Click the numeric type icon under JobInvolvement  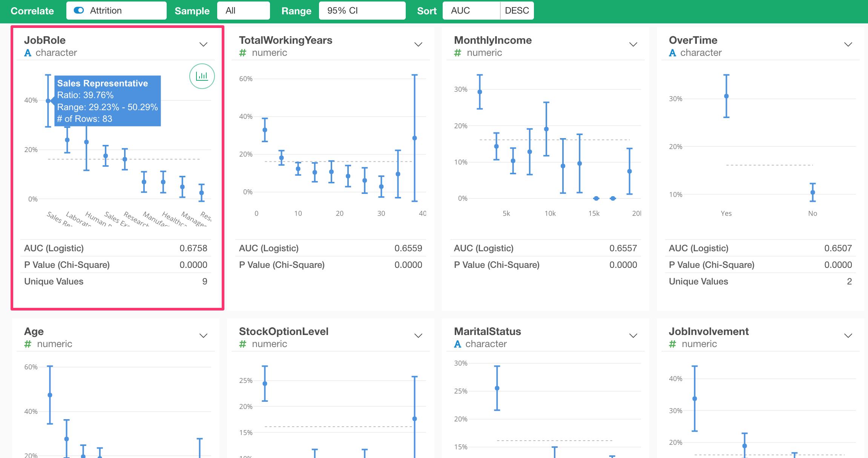tap(673, 344)
